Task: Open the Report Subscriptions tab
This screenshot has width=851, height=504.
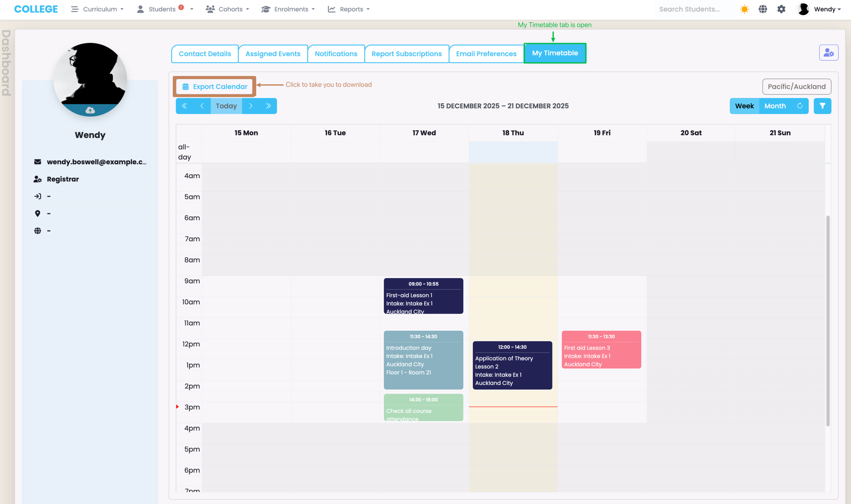Action: click(407, 54)
